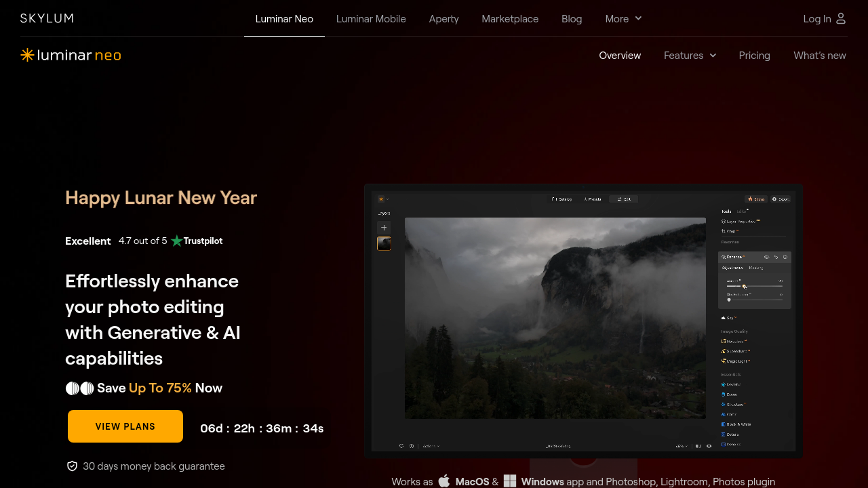This screenshot has width=868, height=488.
Task: Click the green Trustpilot star logo
Action: pos(177,241)
